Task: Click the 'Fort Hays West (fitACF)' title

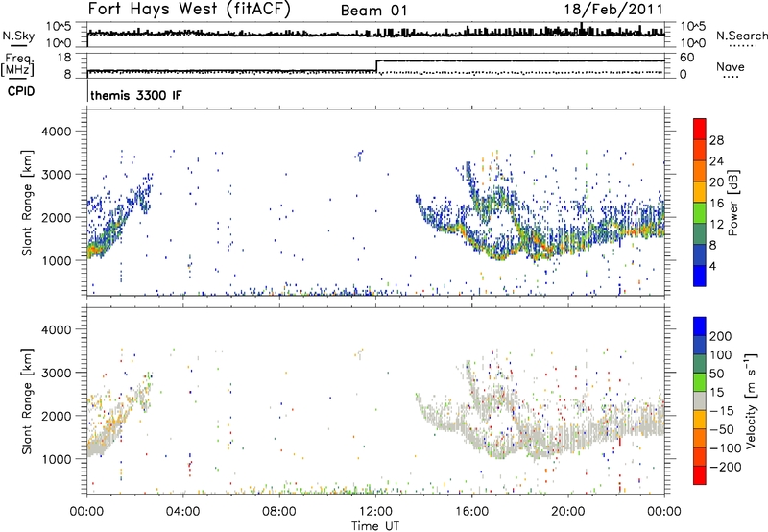Action: 189,10
